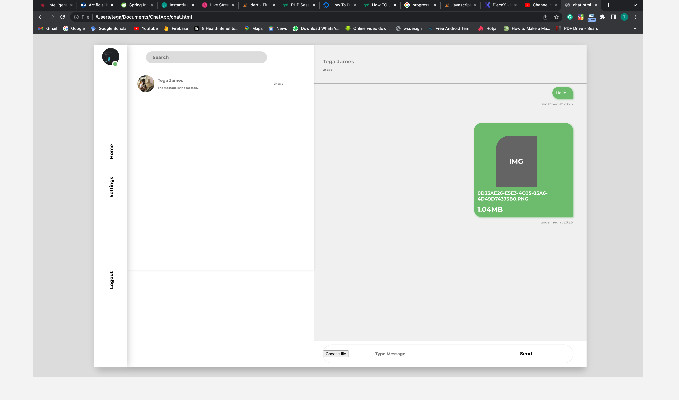Click the PNG file name in the green bubble
The width and height of the screenshot is (679, 400).
coord(512,196)
